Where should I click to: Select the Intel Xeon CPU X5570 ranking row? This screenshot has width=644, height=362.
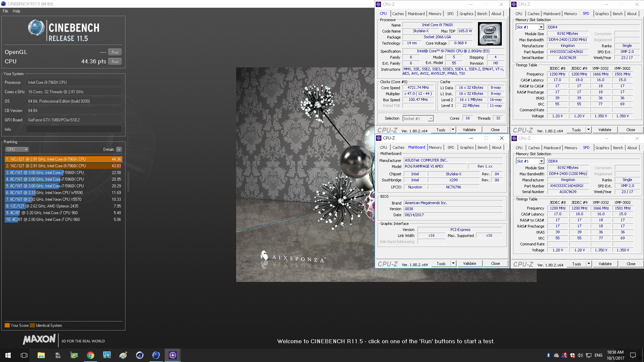(63, 199)
